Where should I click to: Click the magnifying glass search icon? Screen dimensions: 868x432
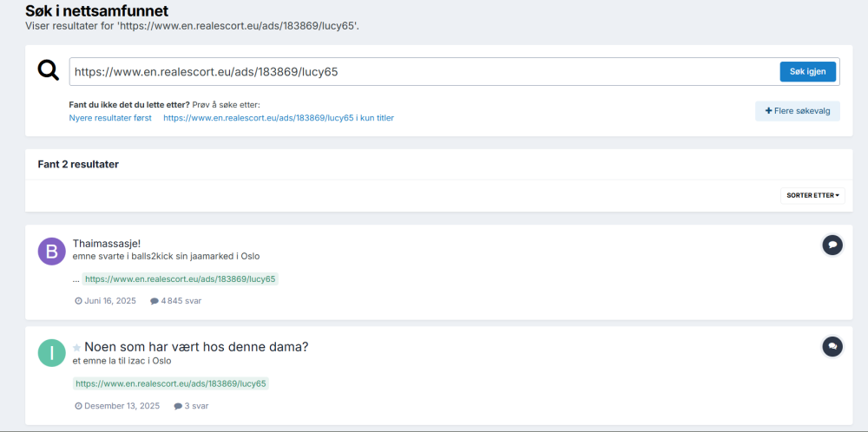(x=49, y=71)
